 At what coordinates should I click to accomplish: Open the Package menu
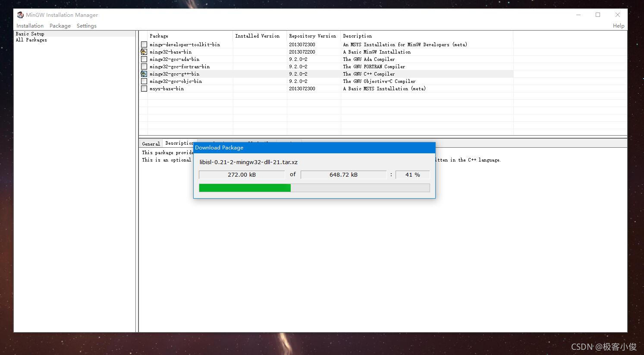60,26
